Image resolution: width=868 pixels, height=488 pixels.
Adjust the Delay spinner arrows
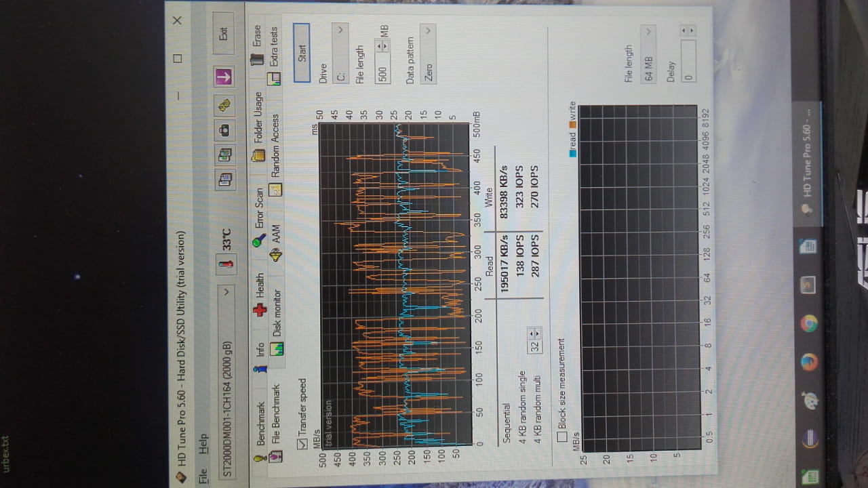tap(688, 30)
